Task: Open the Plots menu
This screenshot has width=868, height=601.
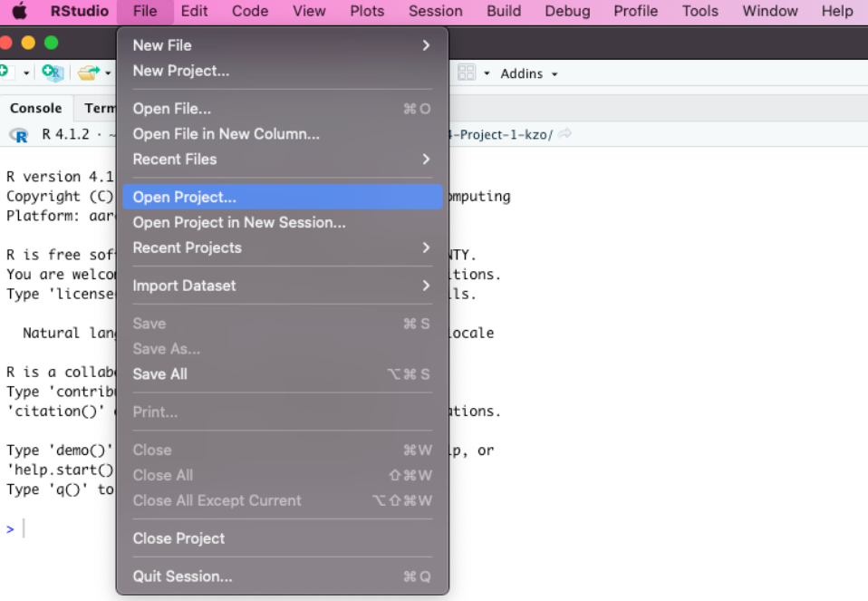Action: 367,11
